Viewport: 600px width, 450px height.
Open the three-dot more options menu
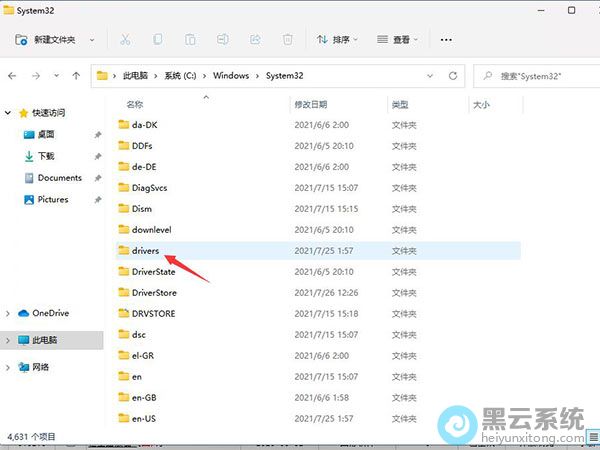click(446, 39)
